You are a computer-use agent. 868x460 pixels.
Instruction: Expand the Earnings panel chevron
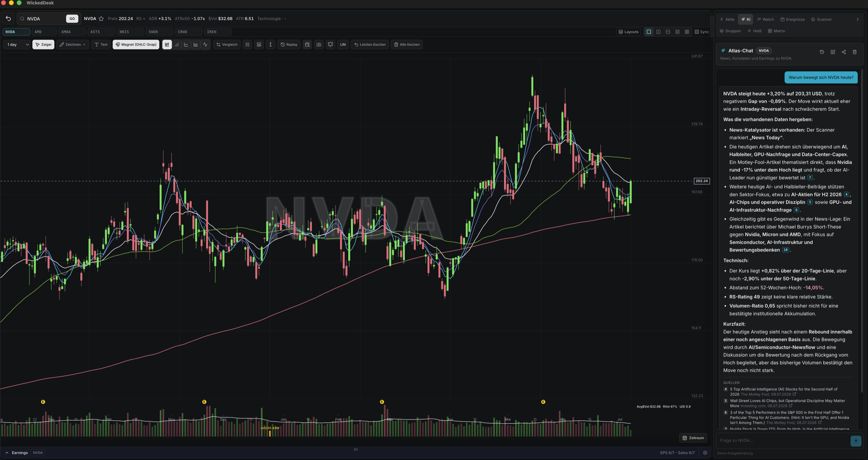point(7,453)
